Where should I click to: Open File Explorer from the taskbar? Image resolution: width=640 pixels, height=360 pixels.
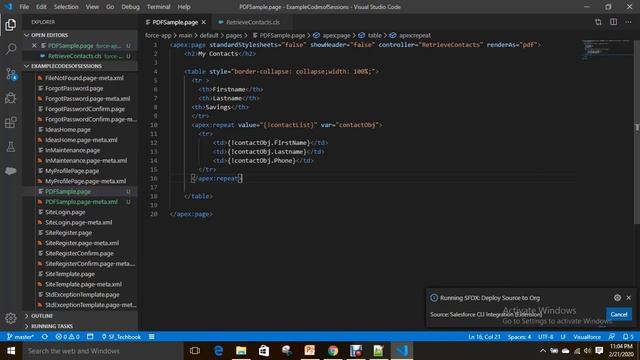(x=241, y=351)
